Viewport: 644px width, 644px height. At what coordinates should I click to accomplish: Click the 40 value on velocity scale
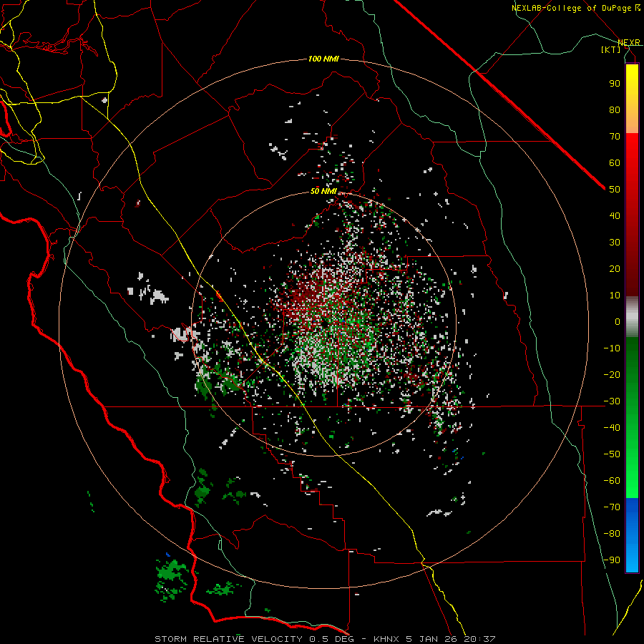pyautogui.click(x=615, y=216)
